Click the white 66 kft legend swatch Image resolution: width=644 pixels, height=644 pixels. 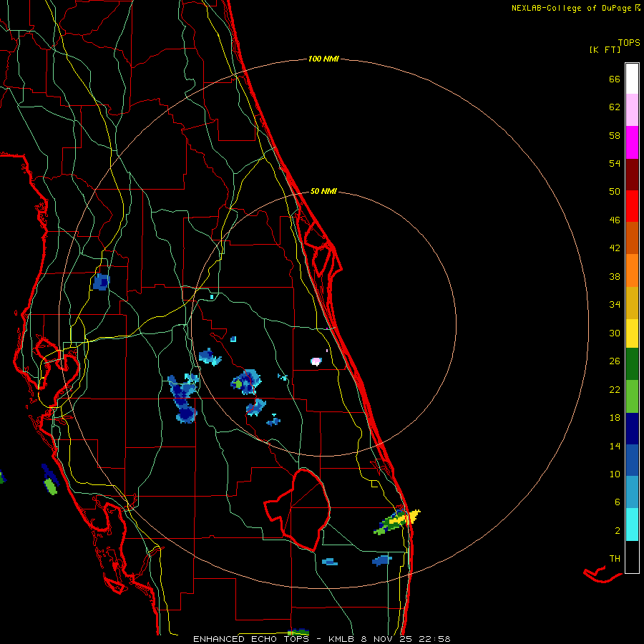632,79
